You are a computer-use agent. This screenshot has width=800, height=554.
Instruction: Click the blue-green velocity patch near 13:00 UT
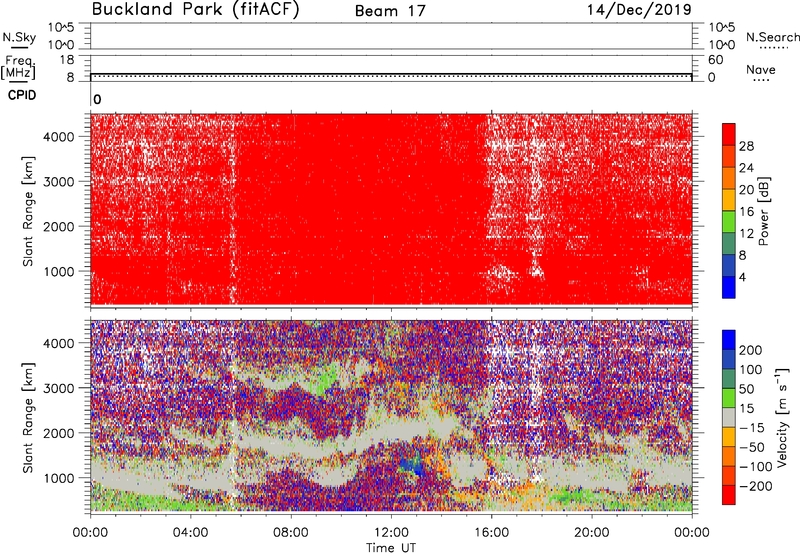(x=412, y=465)
